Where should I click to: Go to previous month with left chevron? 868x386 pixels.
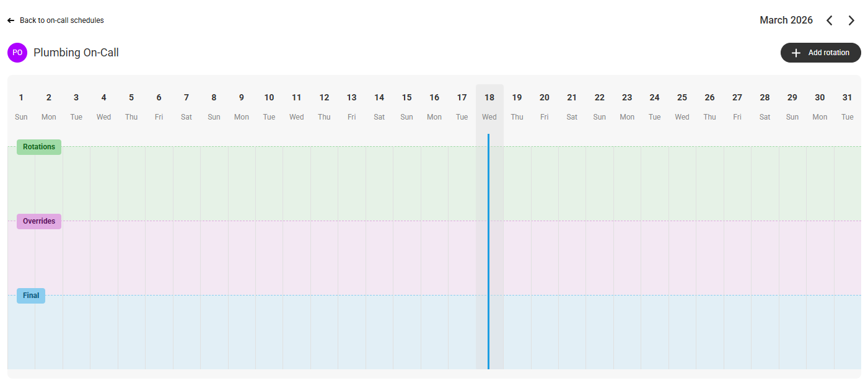(830, 20)
